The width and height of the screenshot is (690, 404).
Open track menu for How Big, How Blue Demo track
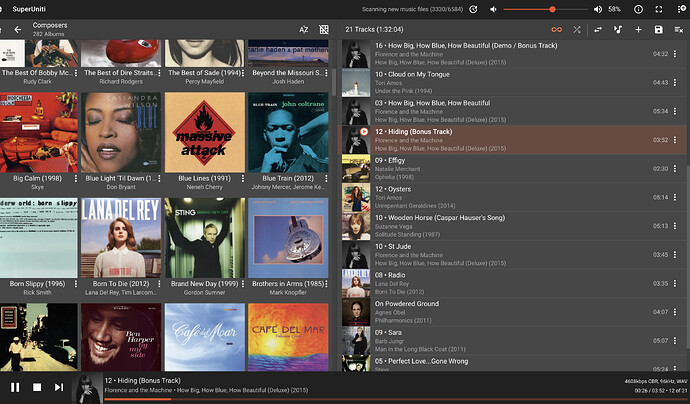[x=675, y=54]
